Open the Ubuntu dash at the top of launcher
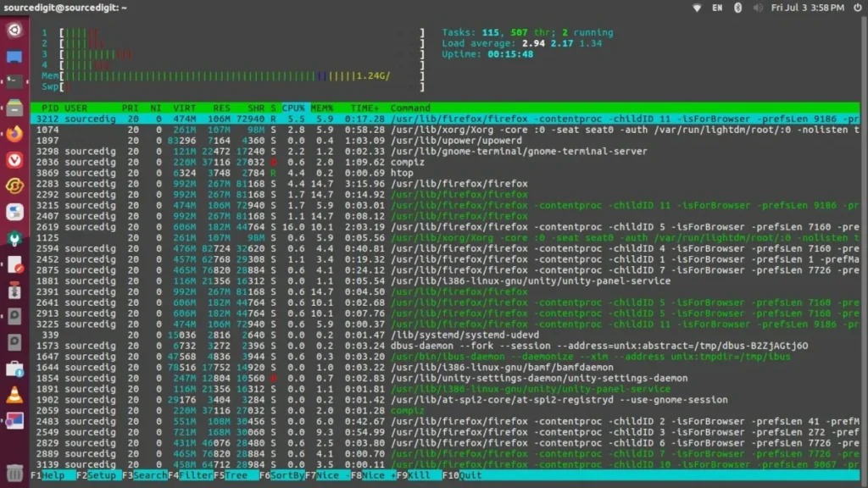The width and height of the screenshot is (868, 488). tap(14, 30)
